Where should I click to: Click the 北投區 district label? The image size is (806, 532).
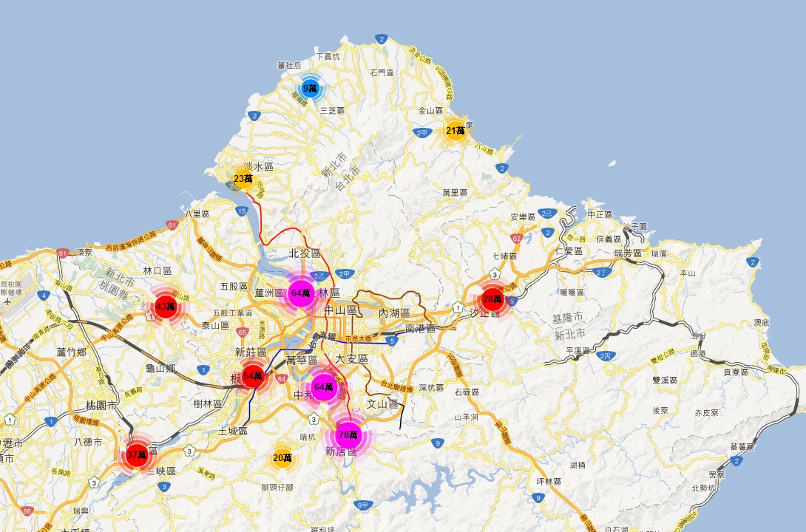click(305, 253)
